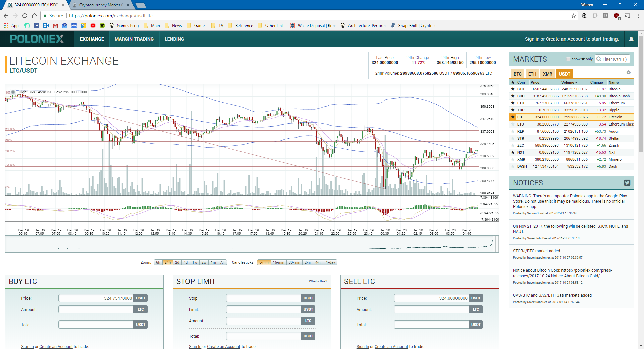Toggle the favorite star for DASH row
The width and height of the screenshot is (644, 349).
[513, 166]
